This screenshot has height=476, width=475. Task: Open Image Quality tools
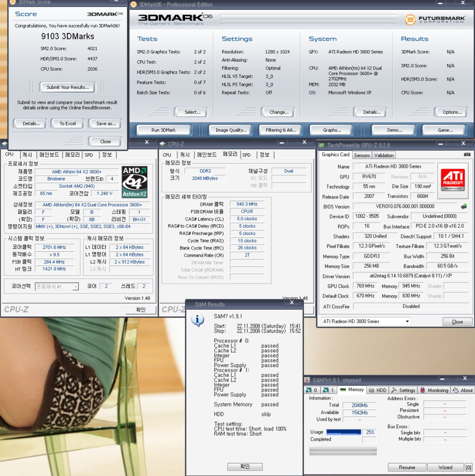point(231,130)
